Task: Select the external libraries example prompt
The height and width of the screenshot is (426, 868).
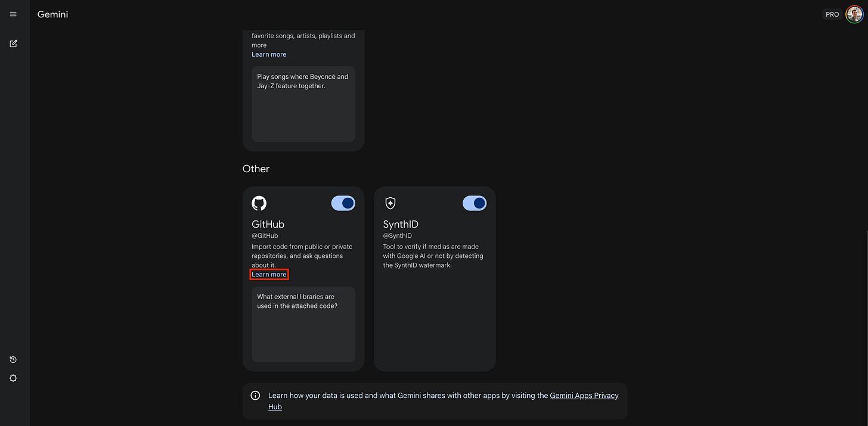Action: 303,324
